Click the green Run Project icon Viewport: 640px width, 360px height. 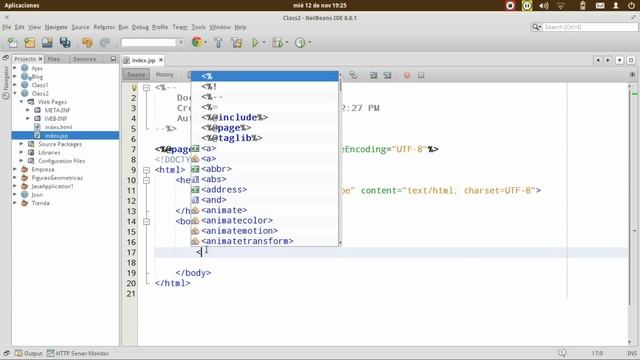pos(255,42)
